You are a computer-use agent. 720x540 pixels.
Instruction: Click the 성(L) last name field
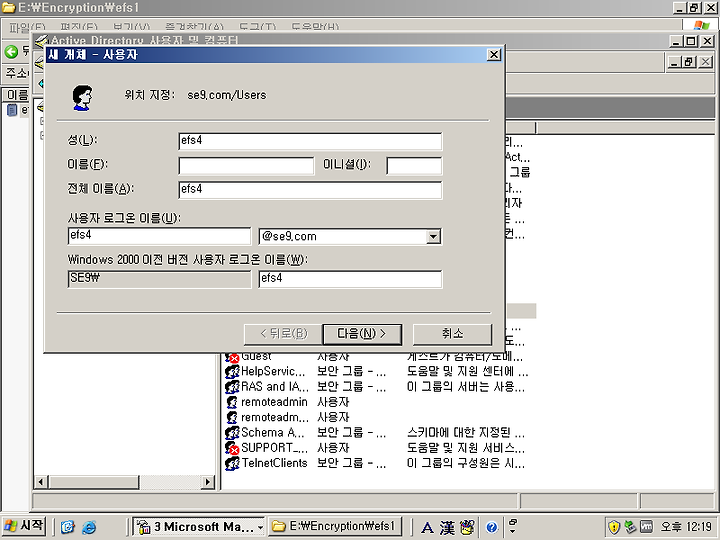tap(310, 141)
